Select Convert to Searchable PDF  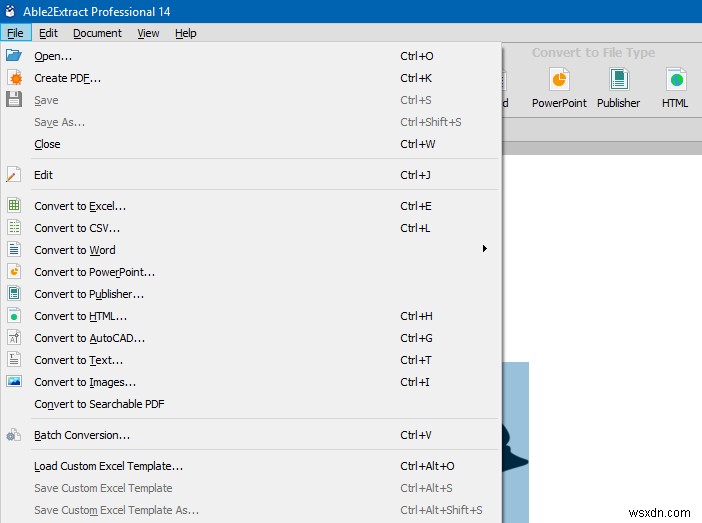coord(251,404)
